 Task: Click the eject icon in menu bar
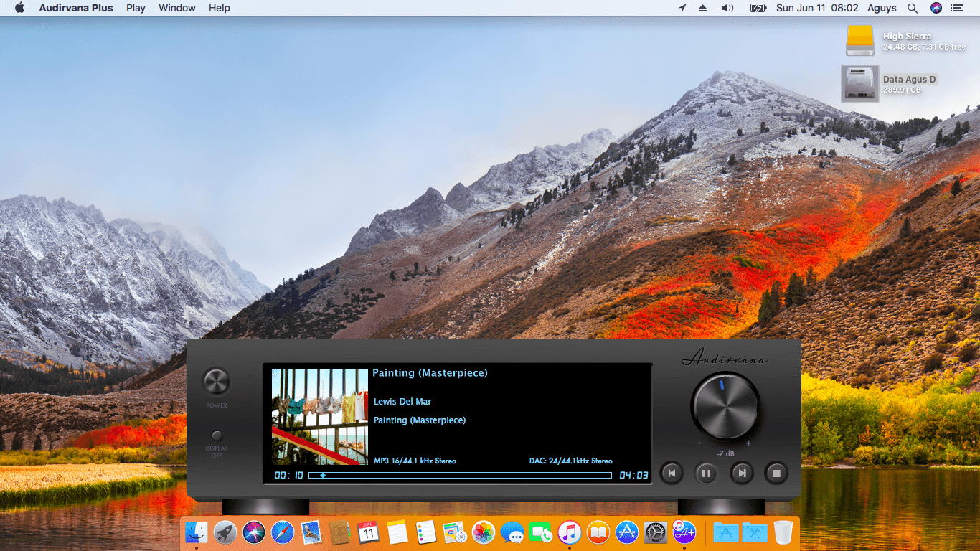tap(703, 8)
